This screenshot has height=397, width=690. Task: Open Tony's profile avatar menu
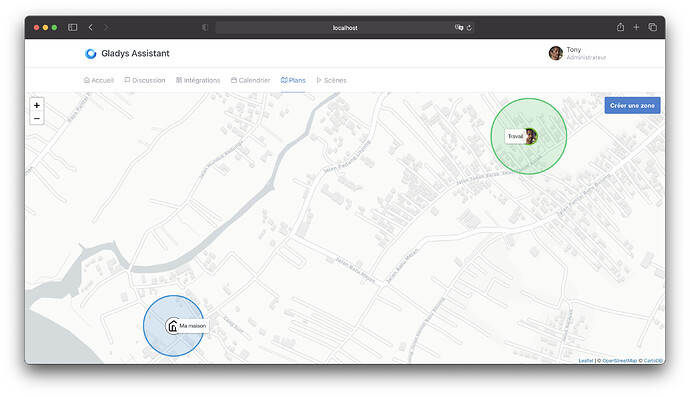pyautogui.click(x=556, y=53)
